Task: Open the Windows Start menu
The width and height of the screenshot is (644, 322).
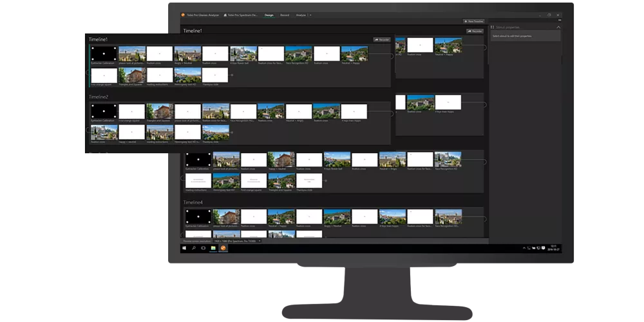Action: pos(184,248)
